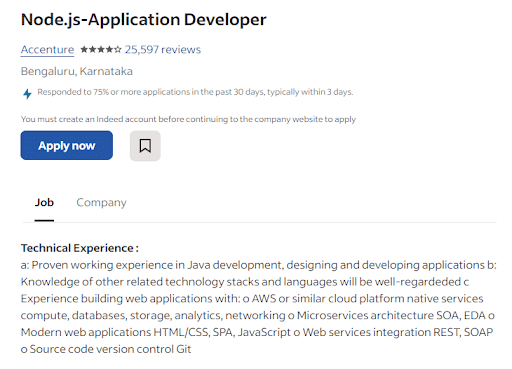The image size is (512, 369).
Task: Click the 'Responded to 75% or more' text
Action: coord(195,92)
